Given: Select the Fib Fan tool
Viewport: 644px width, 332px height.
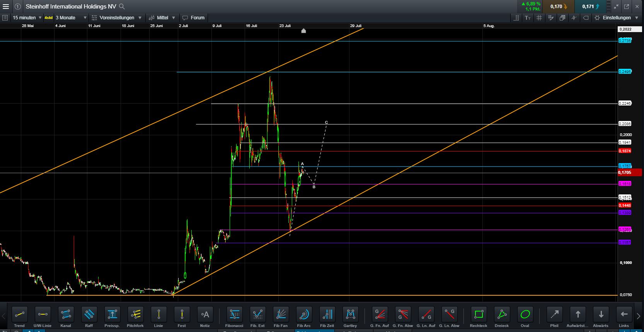Looking at the screenshot, I should (281, 315).
